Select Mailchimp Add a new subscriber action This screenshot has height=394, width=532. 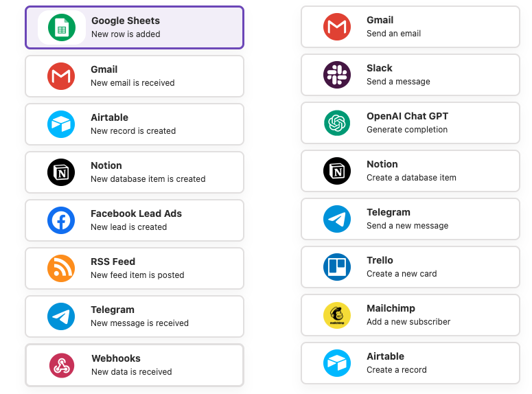[410, 315]
